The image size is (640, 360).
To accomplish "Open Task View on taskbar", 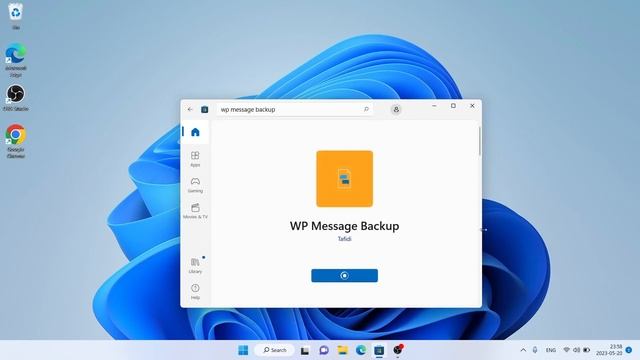I will [x=305, y=350].
